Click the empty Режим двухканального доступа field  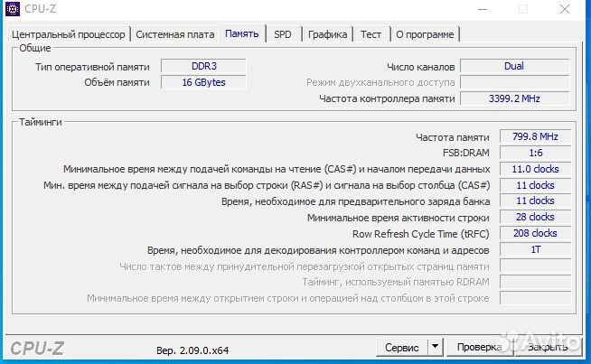click(514, 82)
